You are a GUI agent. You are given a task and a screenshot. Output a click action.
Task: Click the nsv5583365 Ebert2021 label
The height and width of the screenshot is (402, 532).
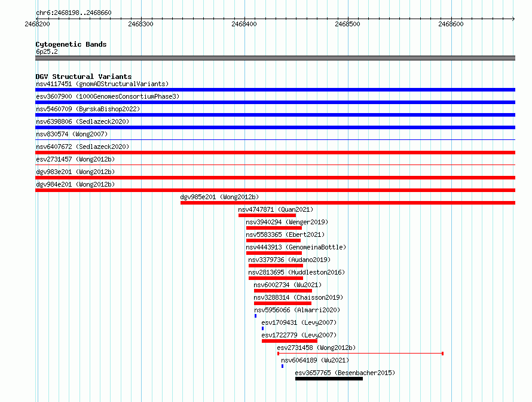pyautogui.click(x=285, y=234)
